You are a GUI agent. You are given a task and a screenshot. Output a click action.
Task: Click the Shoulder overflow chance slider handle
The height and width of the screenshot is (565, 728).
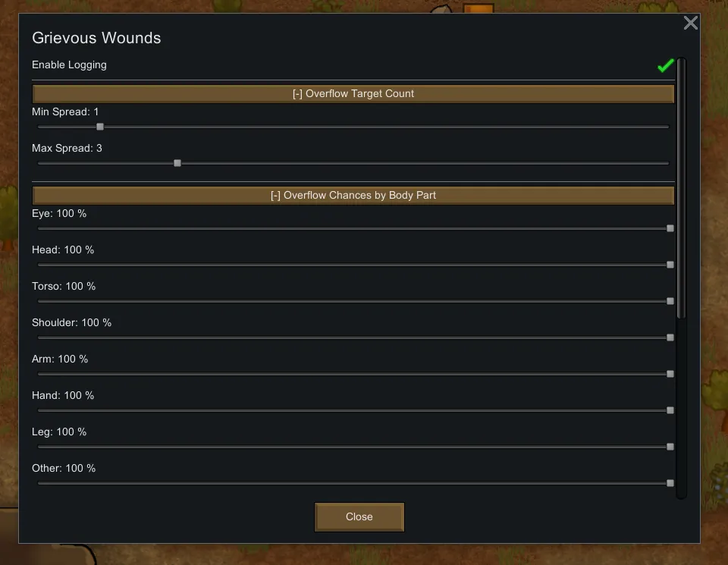(x=670, y=337)
